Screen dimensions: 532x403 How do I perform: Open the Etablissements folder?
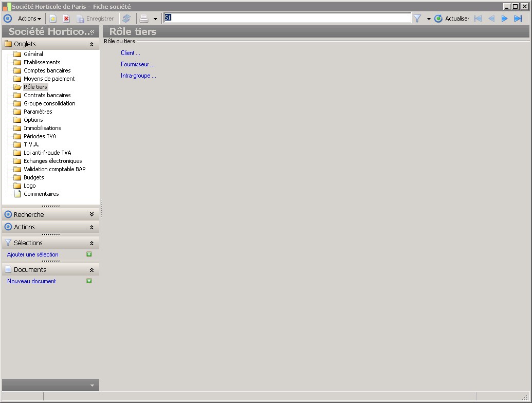point(42,62)
